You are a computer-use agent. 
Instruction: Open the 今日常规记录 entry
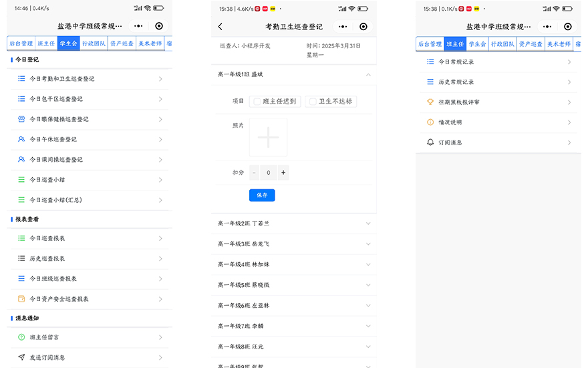tap(498, 62)
